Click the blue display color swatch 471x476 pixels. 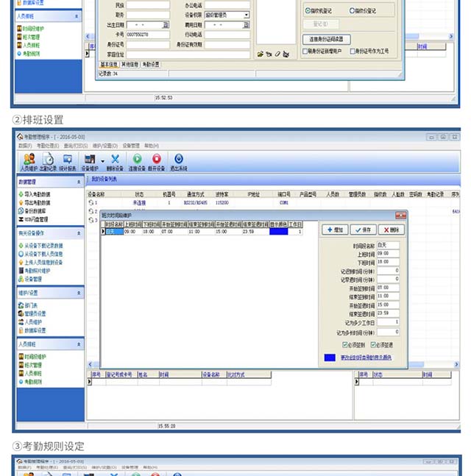pos(330,358)
